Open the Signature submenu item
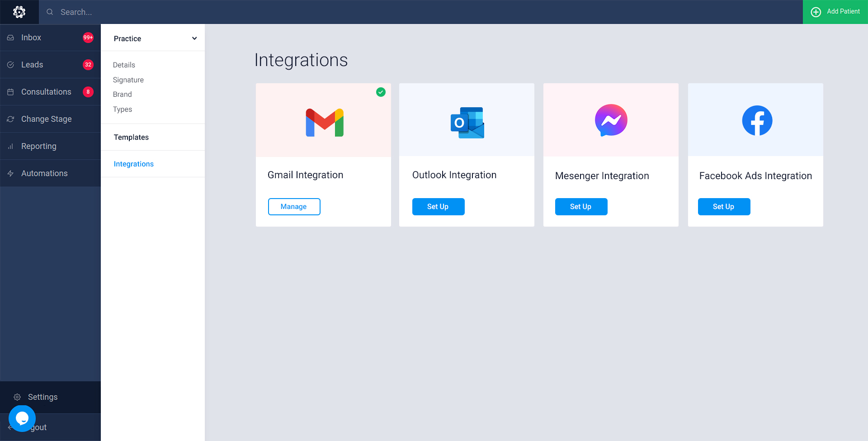Viewport: 868px width, 441px height. (x=128, y=80)
